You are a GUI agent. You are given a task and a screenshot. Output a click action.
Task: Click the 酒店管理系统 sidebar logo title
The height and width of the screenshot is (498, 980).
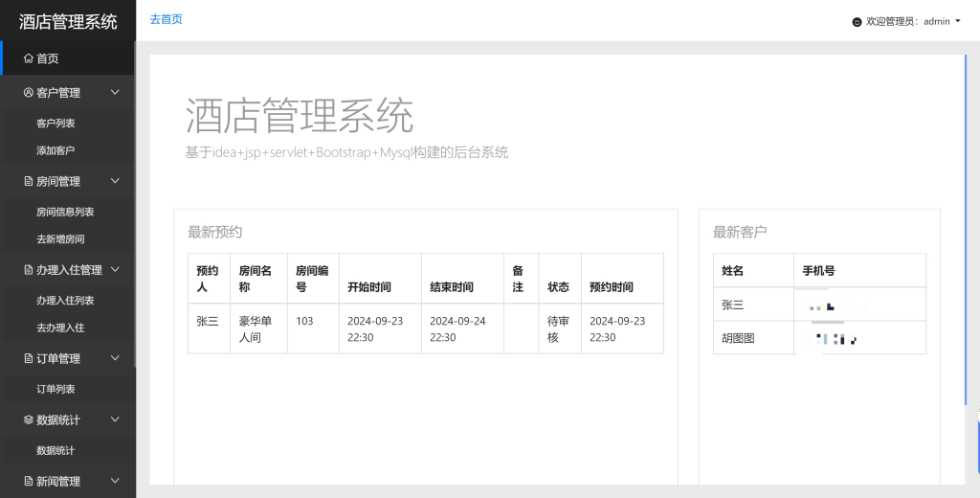coord(68,21)
